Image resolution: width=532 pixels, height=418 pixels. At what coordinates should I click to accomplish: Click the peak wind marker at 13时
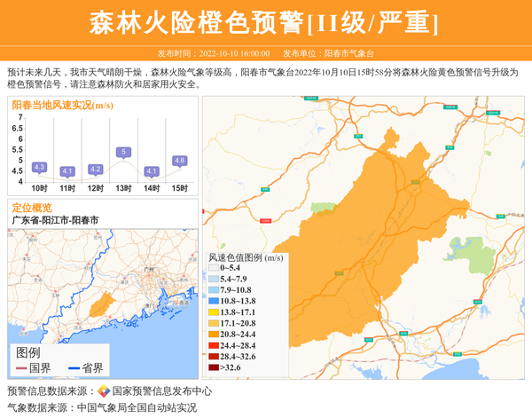(123, 152)
